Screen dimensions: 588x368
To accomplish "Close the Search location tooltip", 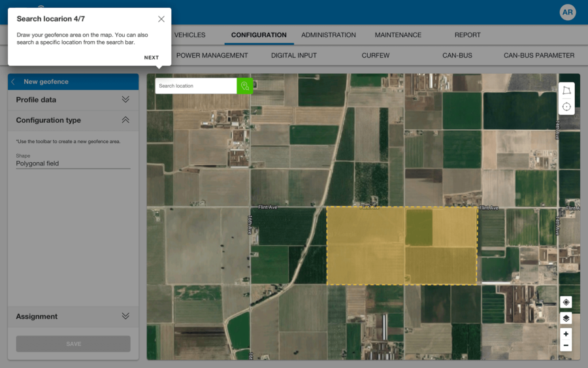I will pyautogui.click(x=161, y=19).
